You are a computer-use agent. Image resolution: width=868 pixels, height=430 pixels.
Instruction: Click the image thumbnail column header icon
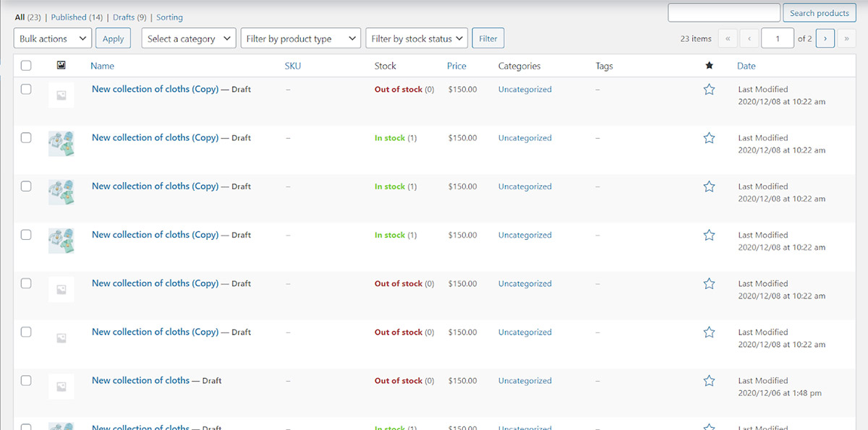tap(61, 66)
